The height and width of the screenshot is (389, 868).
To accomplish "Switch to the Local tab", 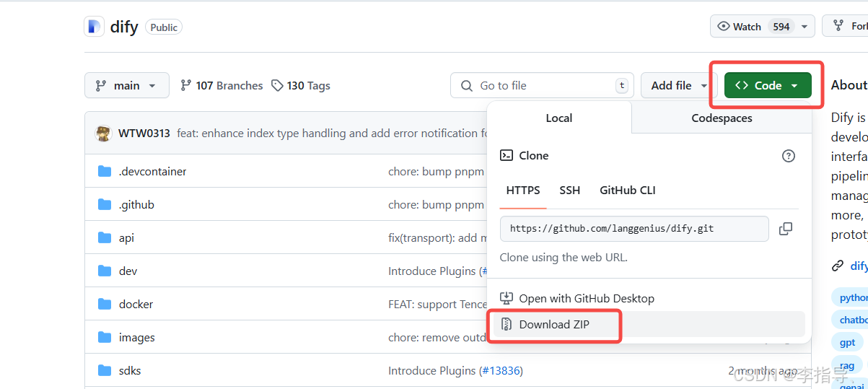I will pos(559,118).
